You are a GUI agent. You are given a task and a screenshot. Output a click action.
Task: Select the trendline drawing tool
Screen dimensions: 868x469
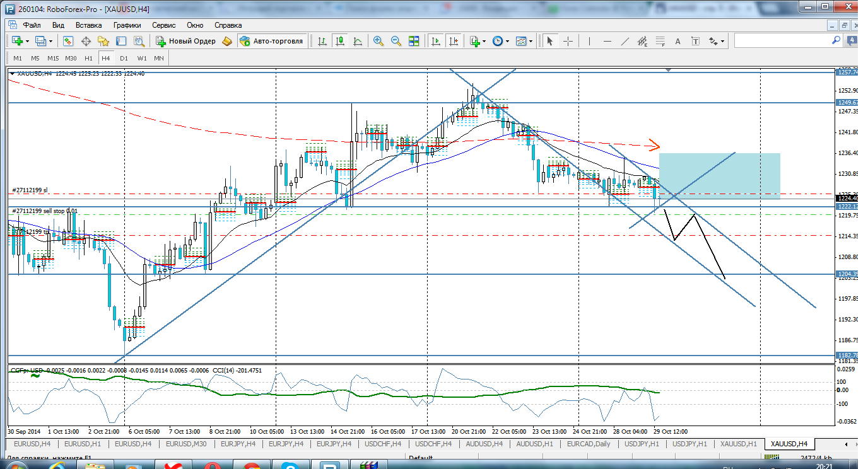pos(625,41)
